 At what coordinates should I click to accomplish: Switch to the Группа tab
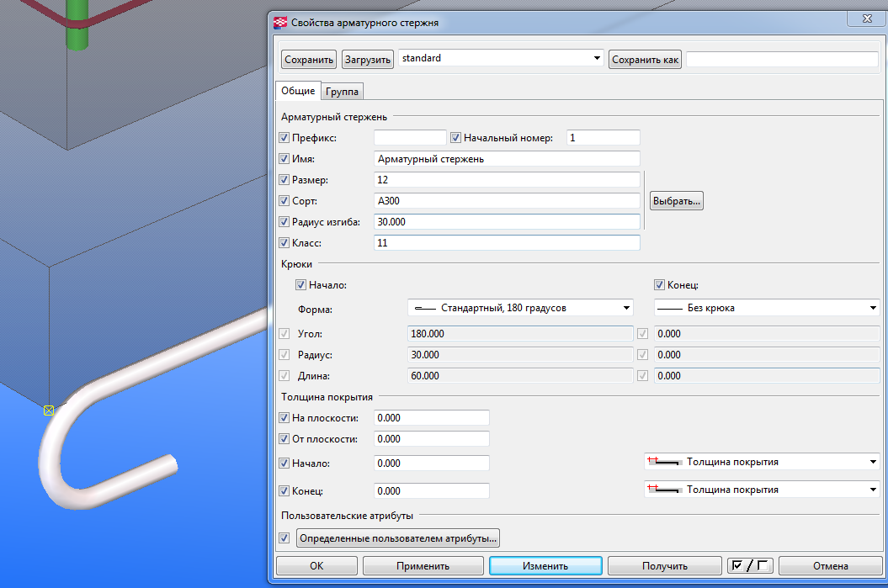(342, 92)
